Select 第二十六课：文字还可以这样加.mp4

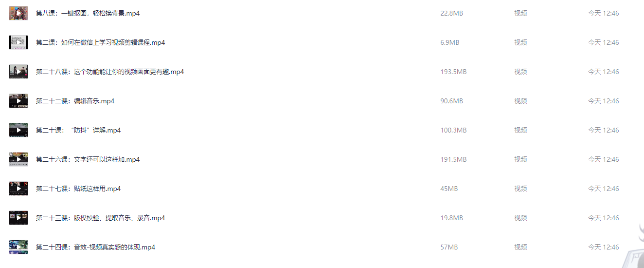click(x=88, y=159)
